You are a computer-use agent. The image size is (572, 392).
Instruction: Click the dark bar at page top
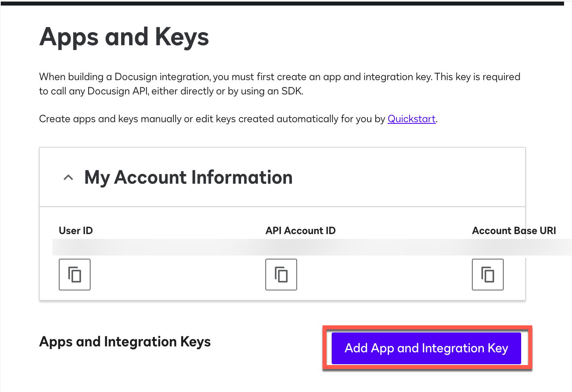(282, 3)
